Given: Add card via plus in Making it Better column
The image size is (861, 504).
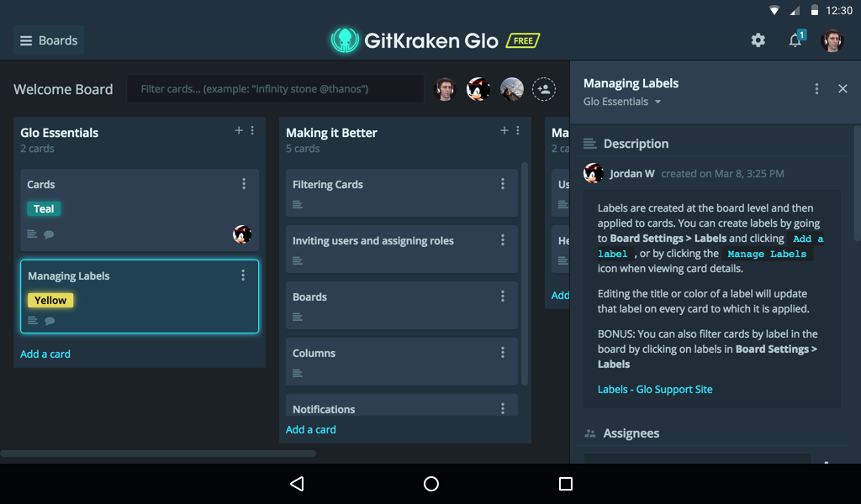Looking at the screenshot, I should (504, 130).
